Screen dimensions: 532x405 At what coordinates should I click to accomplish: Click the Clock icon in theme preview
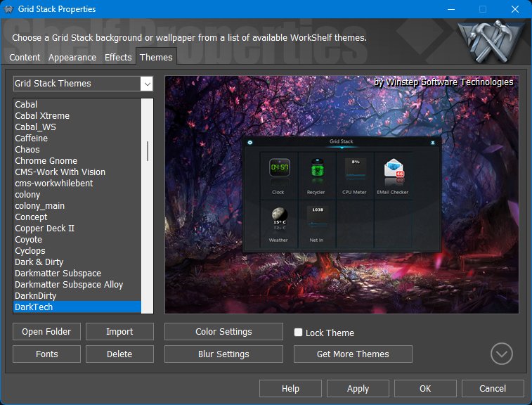[x=279, y=167]
